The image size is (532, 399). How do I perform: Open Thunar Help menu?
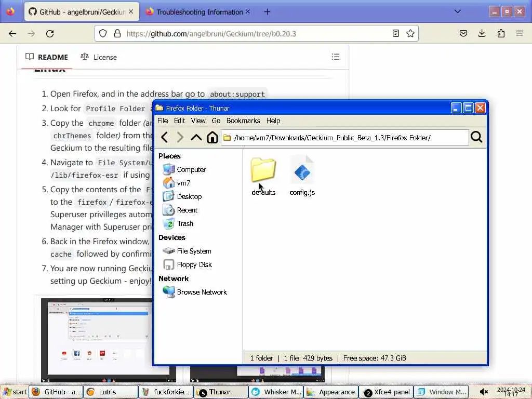pyautogui.click(x=273, y=121)
